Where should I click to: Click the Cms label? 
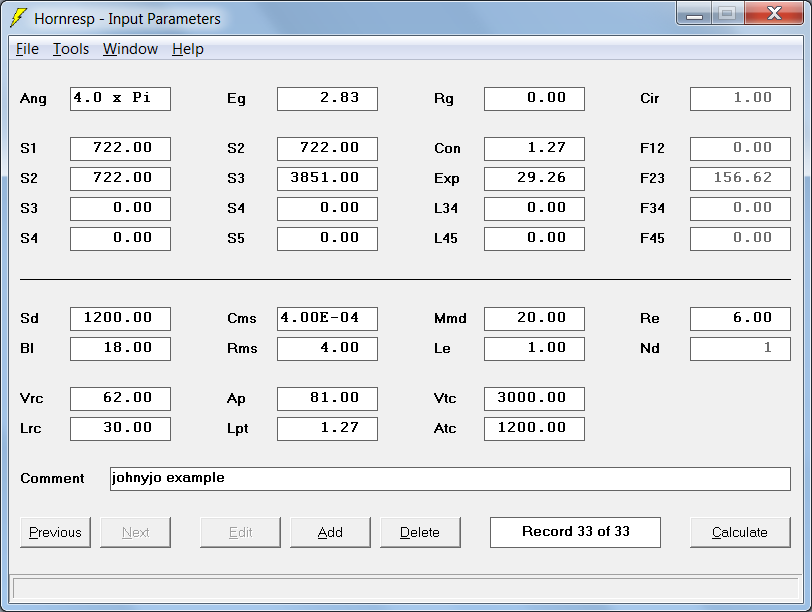coord(242,318)
